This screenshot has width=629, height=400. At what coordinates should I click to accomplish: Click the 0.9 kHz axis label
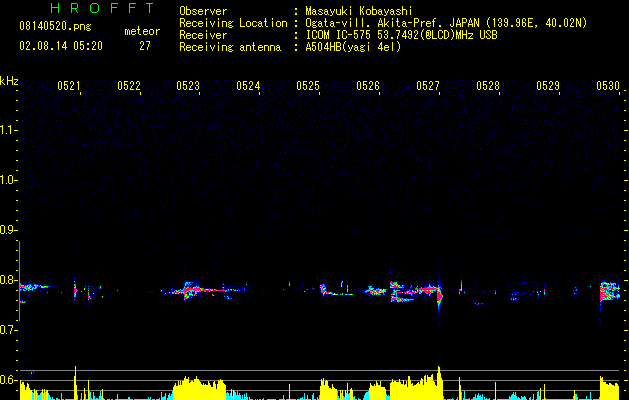point(8,230)
